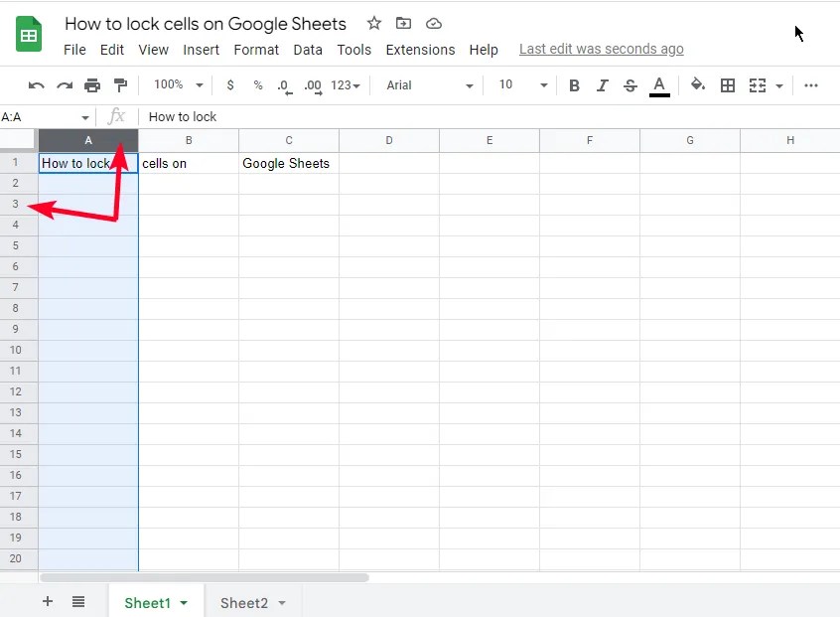Open the font size dropdown

[x=520, y=85]
